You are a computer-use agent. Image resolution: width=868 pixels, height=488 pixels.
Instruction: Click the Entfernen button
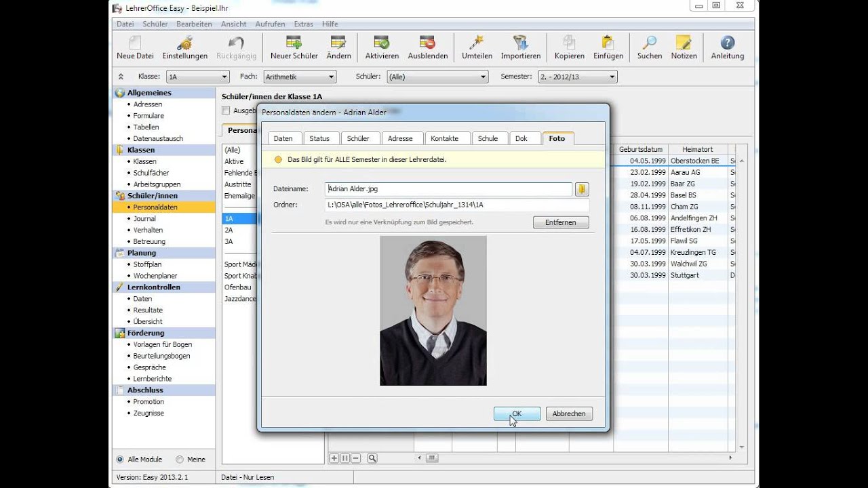pos(561,222)
